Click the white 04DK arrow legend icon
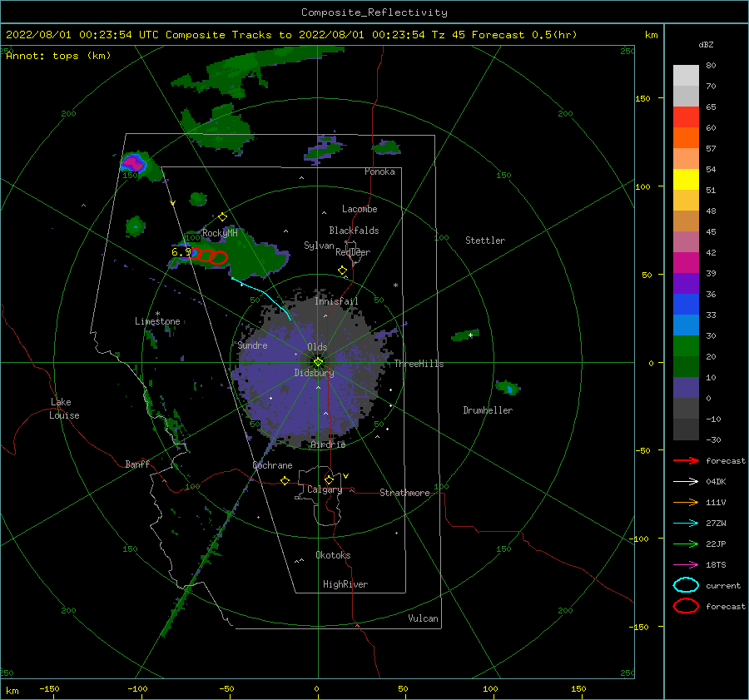The width and height of the screenshot is (749, 700). pos(686,481)
